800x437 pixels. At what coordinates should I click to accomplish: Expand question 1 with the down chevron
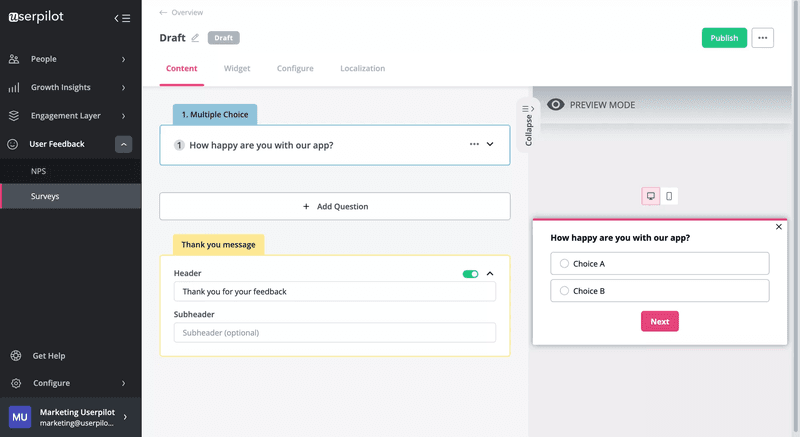pos(490,144)
